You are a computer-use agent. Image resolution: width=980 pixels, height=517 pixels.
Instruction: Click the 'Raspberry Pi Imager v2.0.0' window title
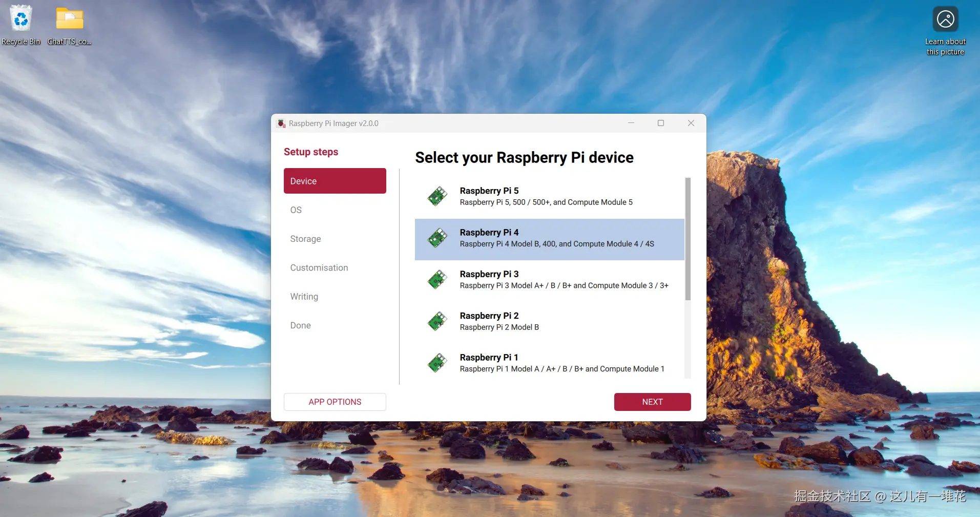tap(333, 123)
